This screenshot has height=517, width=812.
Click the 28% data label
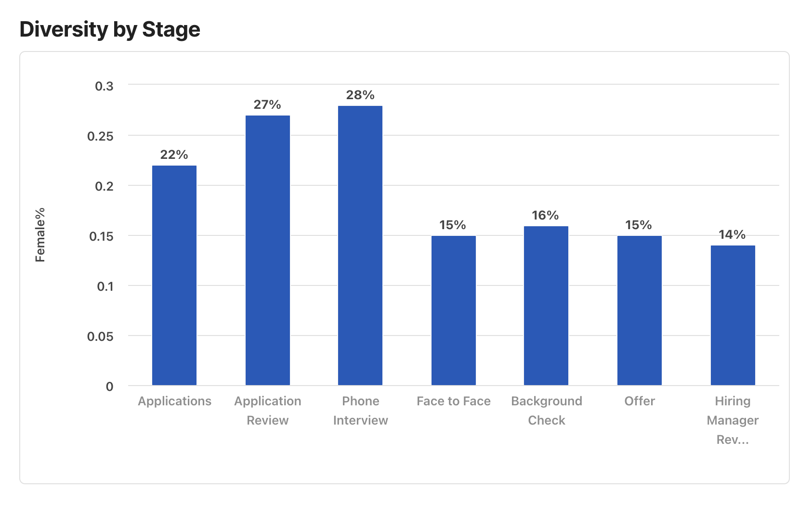[360, 95]
